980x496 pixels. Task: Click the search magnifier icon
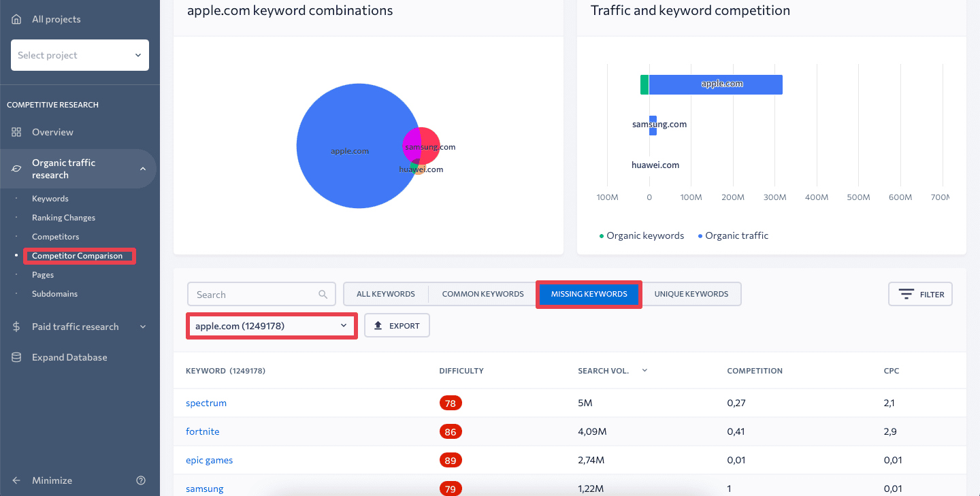[323, 295]
